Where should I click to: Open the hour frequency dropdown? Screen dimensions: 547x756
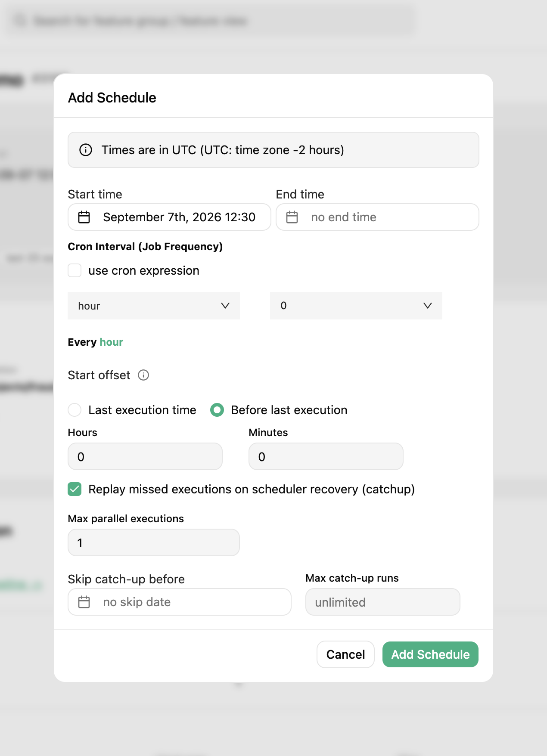click(154, 306)
